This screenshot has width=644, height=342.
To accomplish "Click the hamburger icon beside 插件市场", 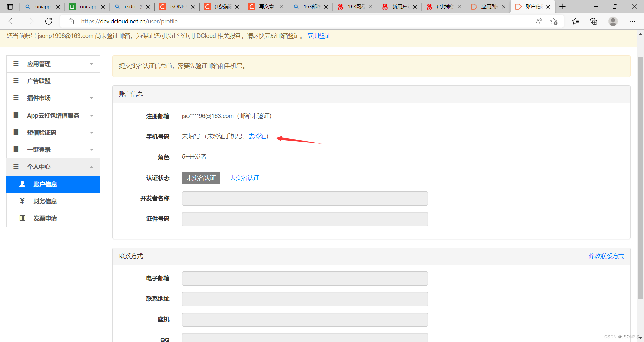I will point(16,98).
